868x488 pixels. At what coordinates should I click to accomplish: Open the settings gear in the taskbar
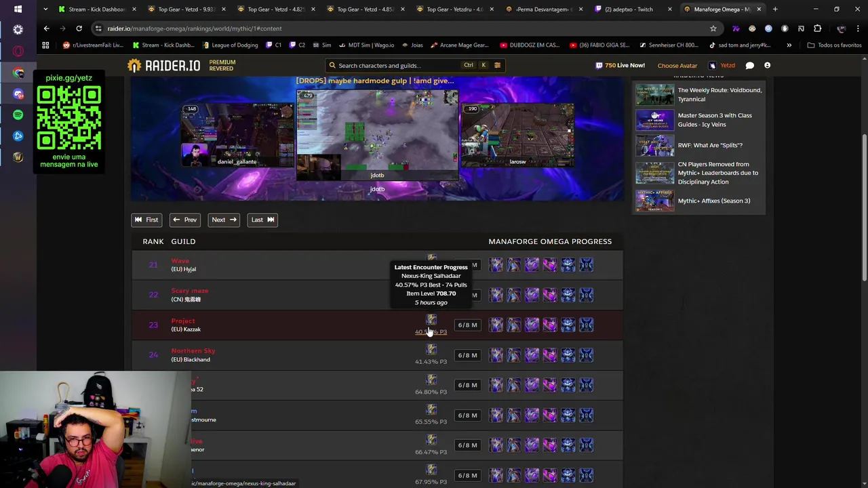tap(18, 30)
